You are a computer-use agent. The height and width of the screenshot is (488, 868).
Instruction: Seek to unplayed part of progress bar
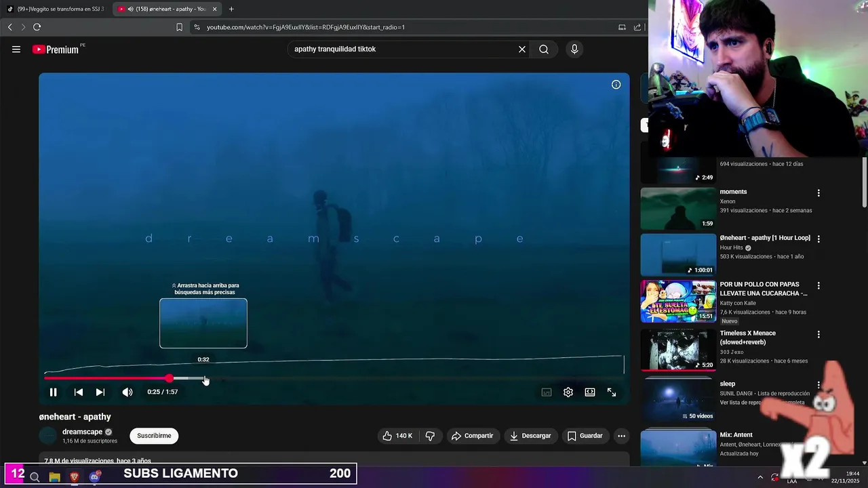coord(414,378)
